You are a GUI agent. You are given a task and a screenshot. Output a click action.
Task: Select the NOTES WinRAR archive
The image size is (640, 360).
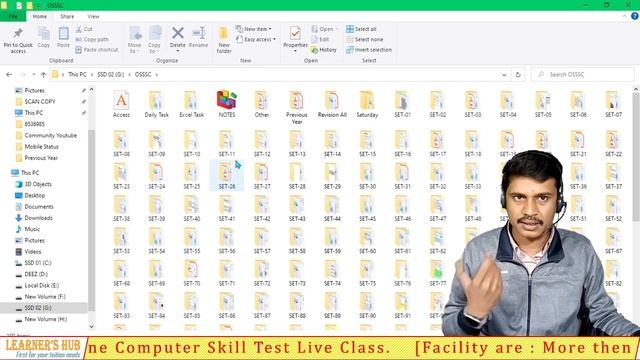point(227,104)
